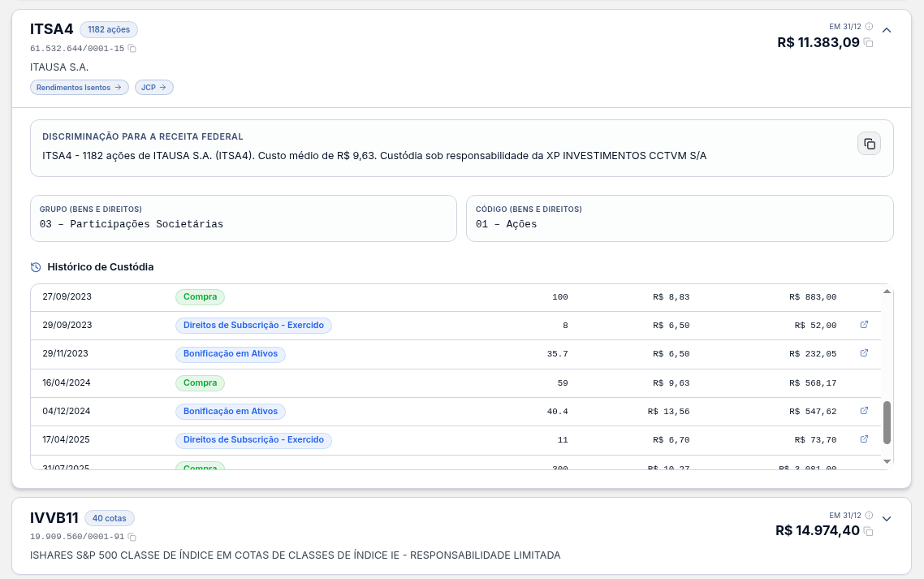
Task: Click the 1182 ações badge
Action: (x=109, y=29)
